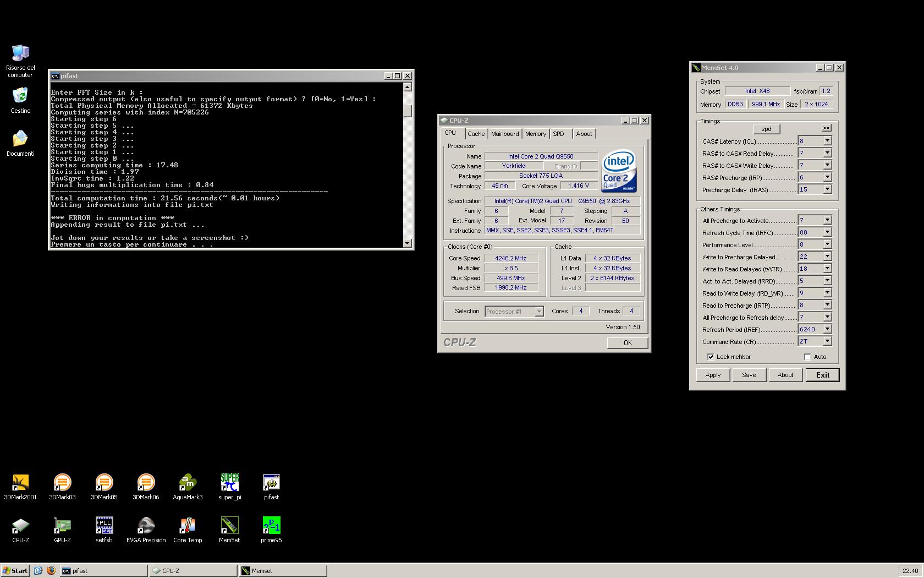Select the Memset taskbar button
The height and width of the screenshot is (578, 924).
[283, 571]
